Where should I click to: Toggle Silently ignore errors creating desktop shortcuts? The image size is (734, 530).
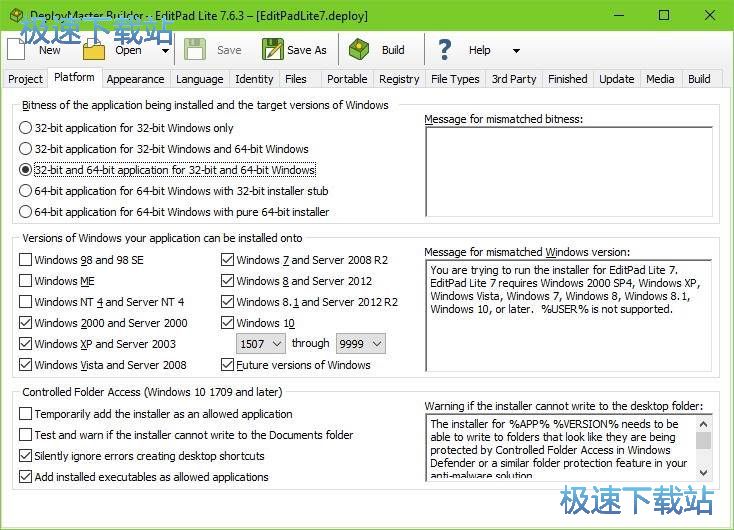[x=25, y=456]
